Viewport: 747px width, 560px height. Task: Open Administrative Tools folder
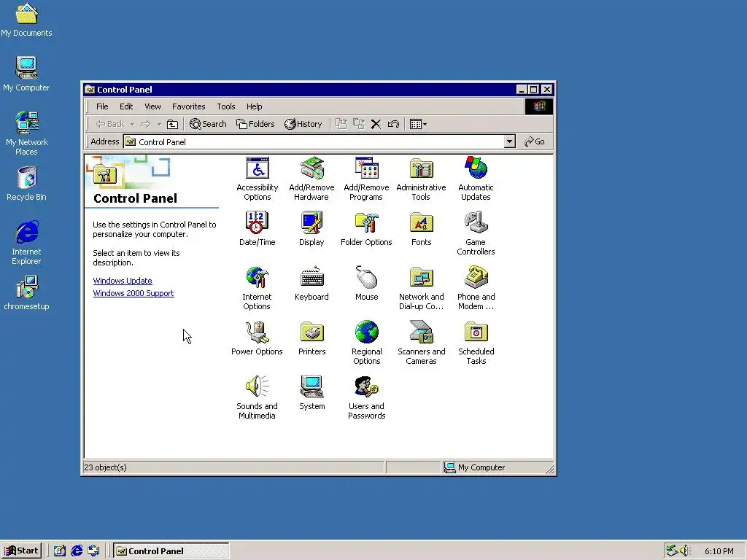[x=421, y=168]
